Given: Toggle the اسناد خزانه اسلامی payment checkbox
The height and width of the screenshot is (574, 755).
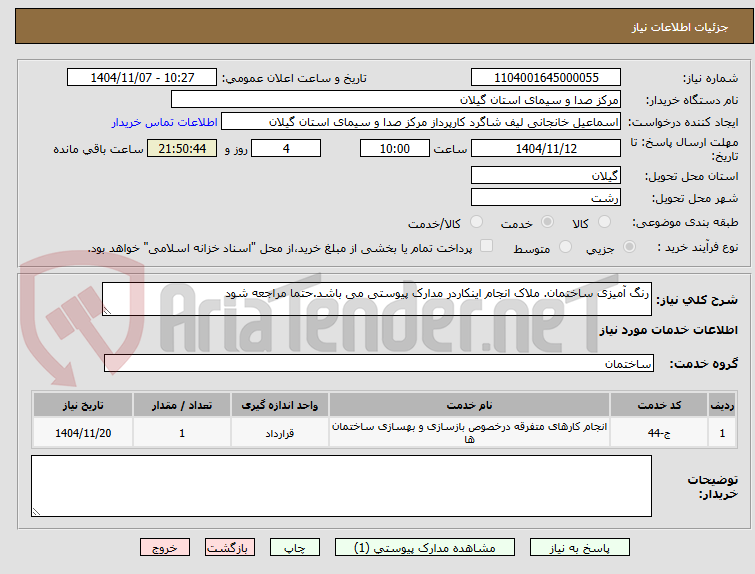Looking at the screenshot, I should (487, 246).
